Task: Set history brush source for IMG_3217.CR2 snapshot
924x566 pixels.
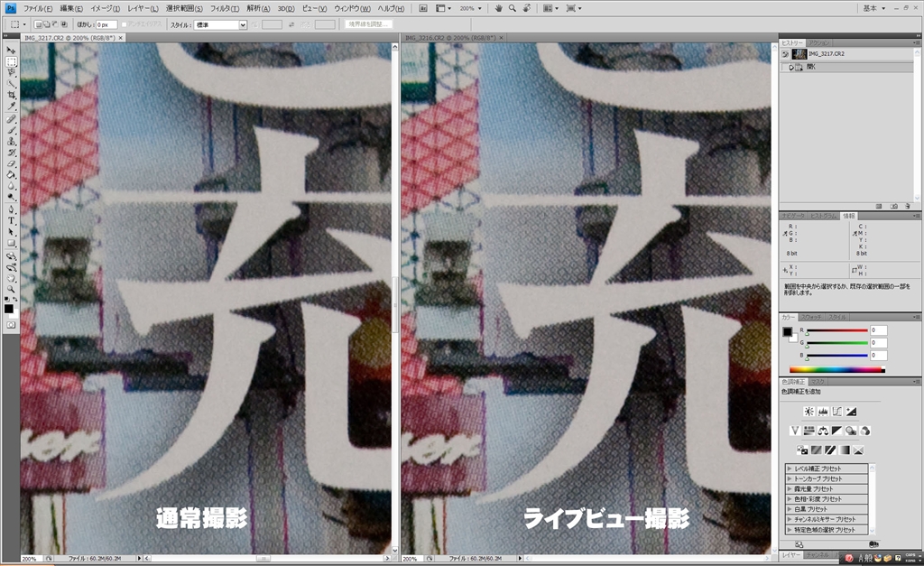Action: click(786, 53)
